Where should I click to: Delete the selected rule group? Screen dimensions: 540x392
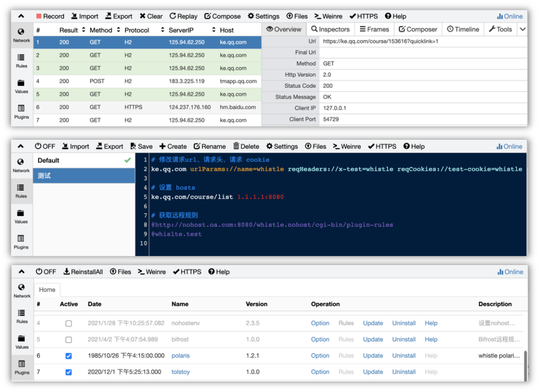(246, 146)
